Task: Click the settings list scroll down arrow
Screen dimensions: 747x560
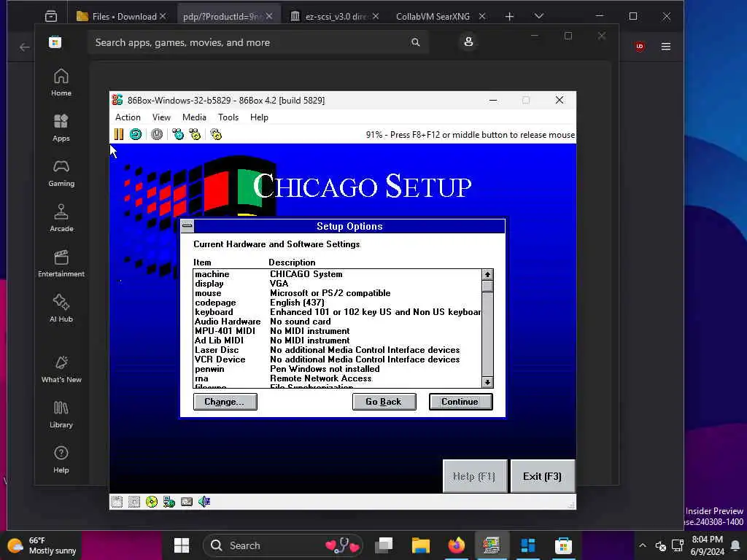Action: coord(487,382)
